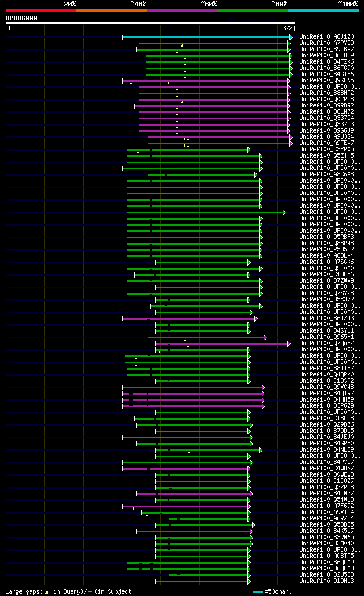Select hit UniRef100_B9G6J9

[x=326, y=130]
